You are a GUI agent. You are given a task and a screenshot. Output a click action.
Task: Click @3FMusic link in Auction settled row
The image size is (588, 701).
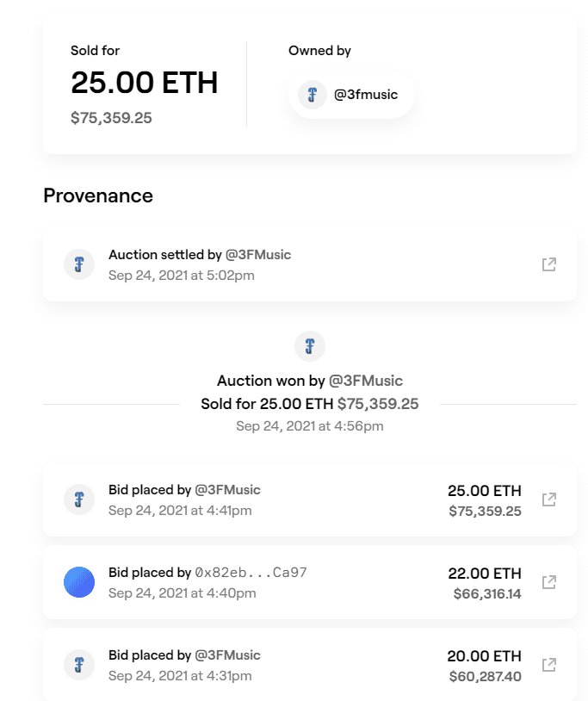pyautogui.click(x=258, y=255)
